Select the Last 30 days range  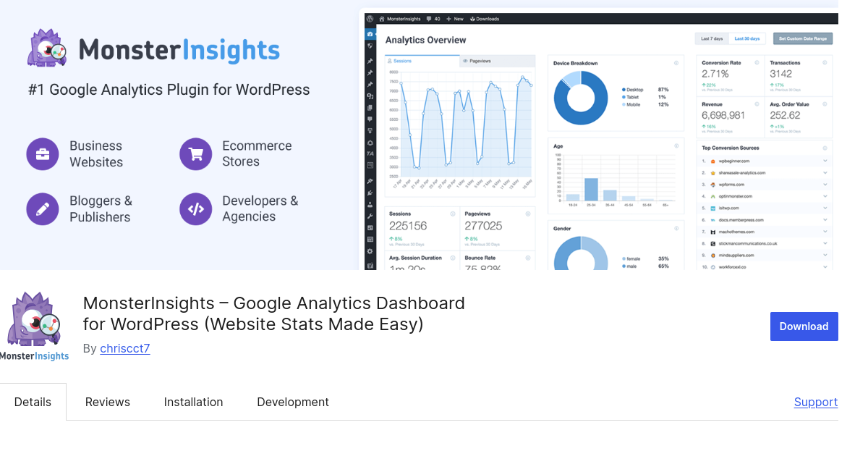pyautogui.click(x=747, y=38)
